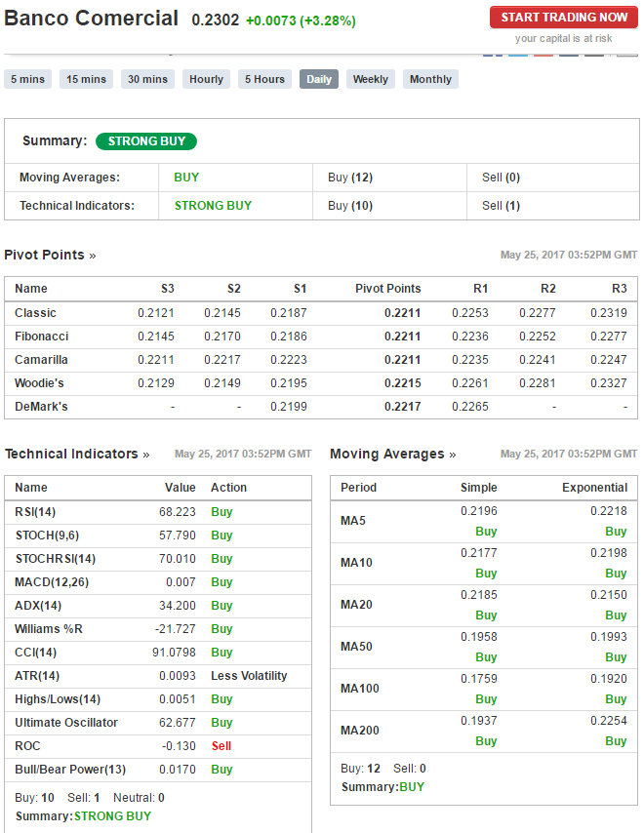Click the current price 0.2302
This screenshot has width=644, height=833.
(216, 20)
